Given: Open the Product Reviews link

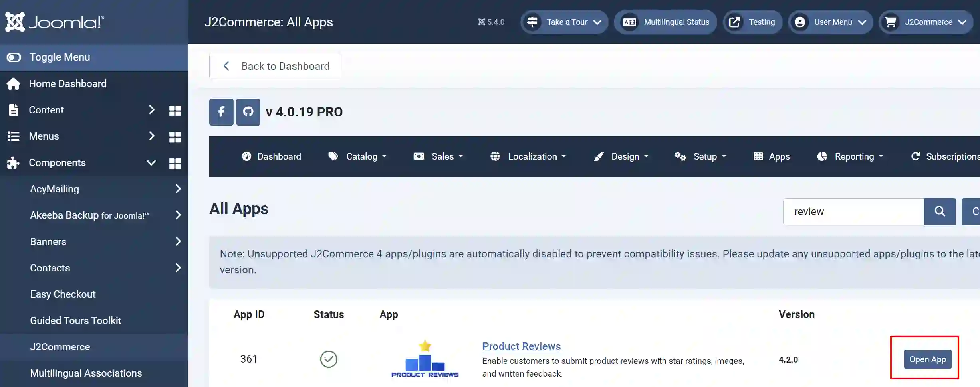Looking at the screenshot, I should 522,346.
